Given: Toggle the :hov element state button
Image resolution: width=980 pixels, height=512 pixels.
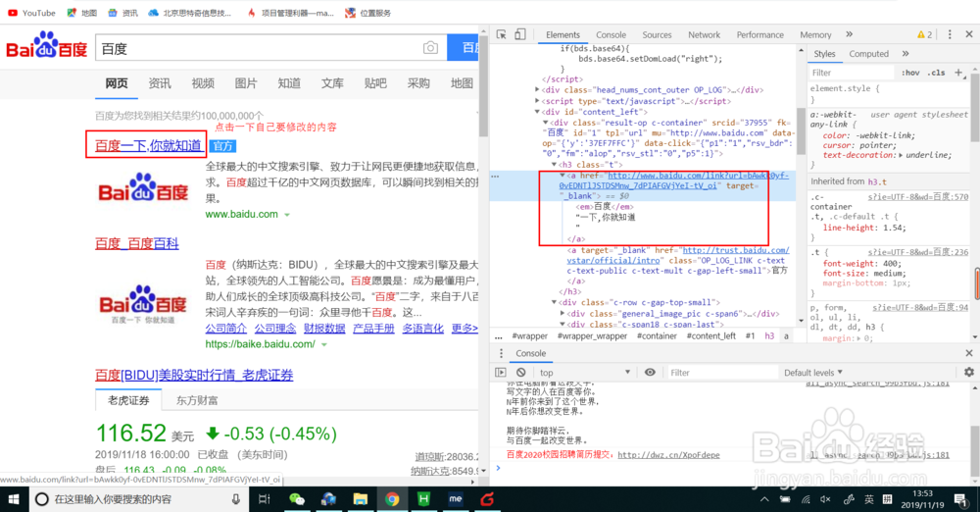Looking at the screenshot, I should pyautogui.click(x=910, y=73).
